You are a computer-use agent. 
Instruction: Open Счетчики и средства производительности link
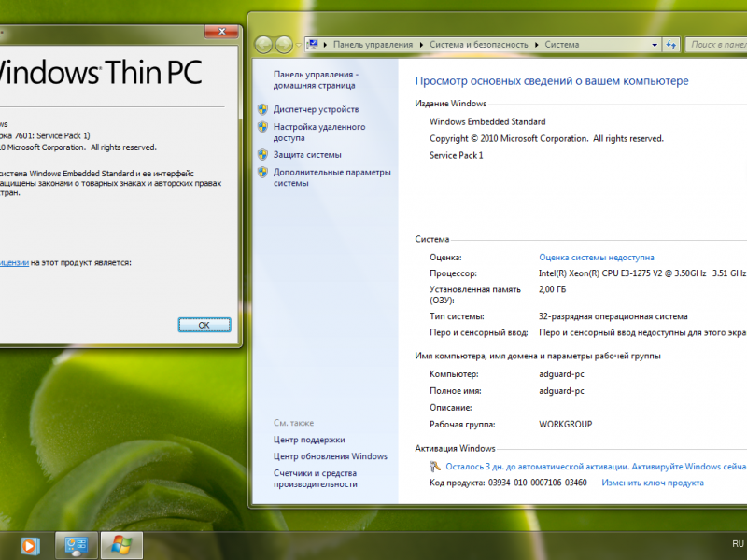316,479
